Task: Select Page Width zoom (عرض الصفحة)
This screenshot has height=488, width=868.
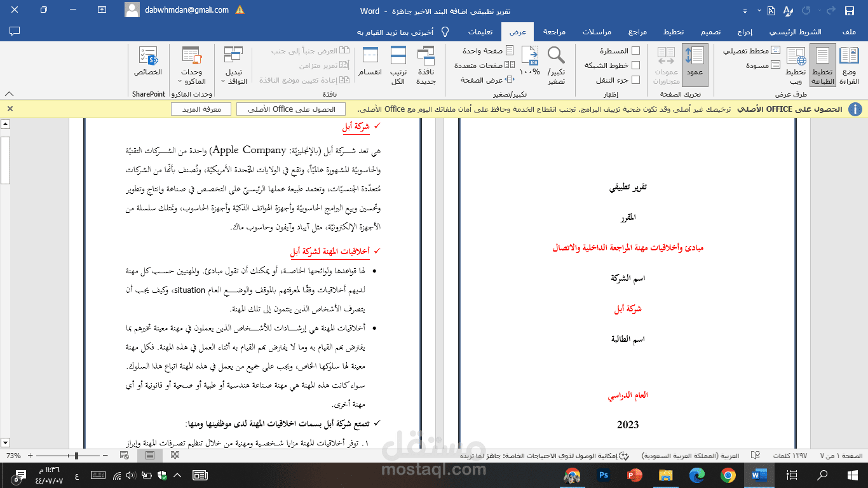Action: click(487, 80)
